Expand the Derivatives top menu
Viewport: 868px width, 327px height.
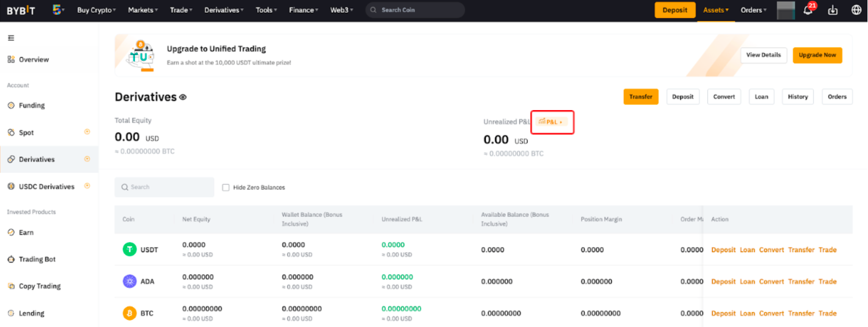224,10
